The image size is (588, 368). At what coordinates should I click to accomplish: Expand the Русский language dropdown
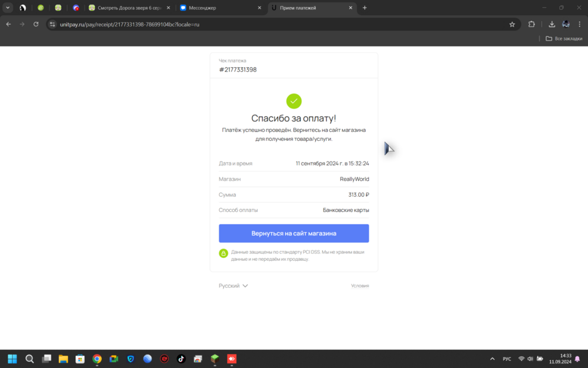233,286
